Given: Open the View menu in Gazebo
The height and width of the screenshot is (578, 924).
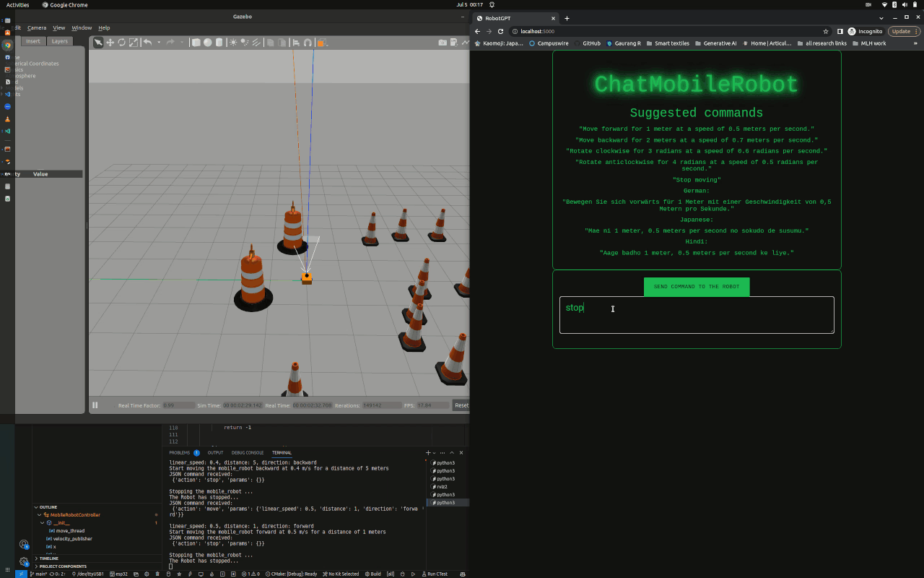Looking at the screenshot, I should tap(59, 27).
